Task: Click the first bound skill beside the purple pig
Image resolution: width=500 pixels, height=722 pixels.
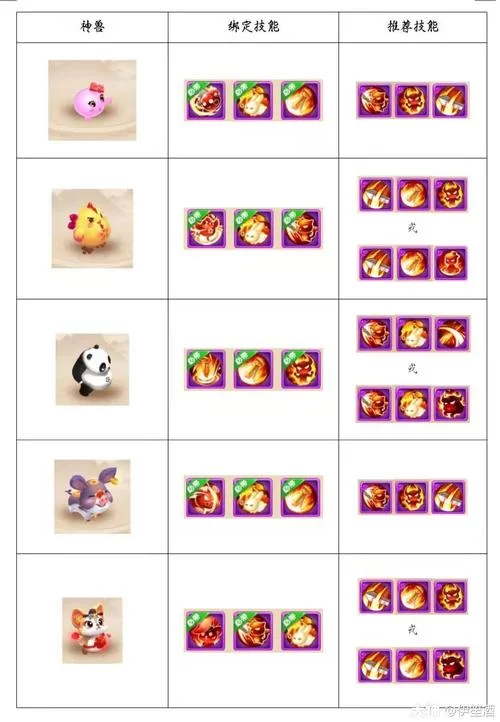Action: pyautogui.click(x=205, y=497)
